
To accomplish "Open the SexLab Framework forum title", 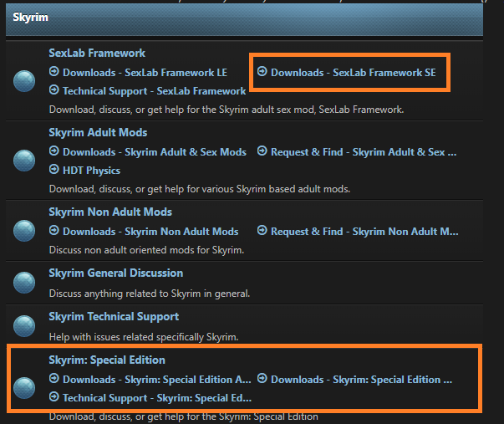I will point(97,53).
